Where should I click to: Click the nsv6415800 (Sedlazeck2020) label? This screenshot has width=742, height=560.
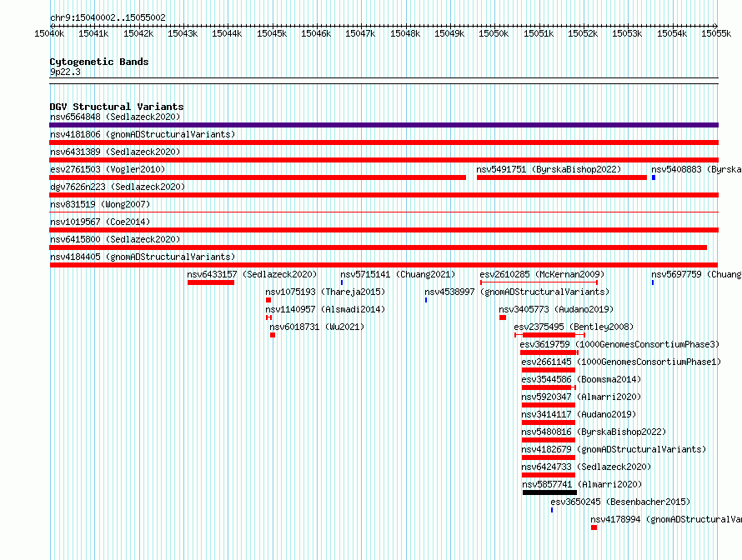pos(115,239)
